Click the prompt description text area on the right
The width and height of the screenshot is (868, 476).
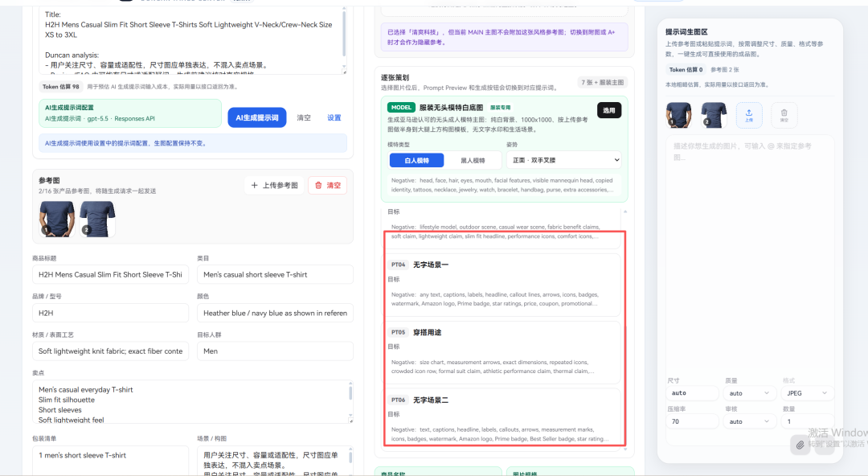pyautogui.click(x=750, y=252)
